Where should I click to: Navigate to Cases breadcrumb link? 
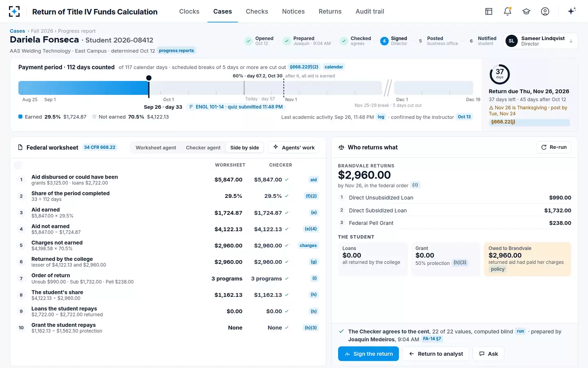click(18, 31)
